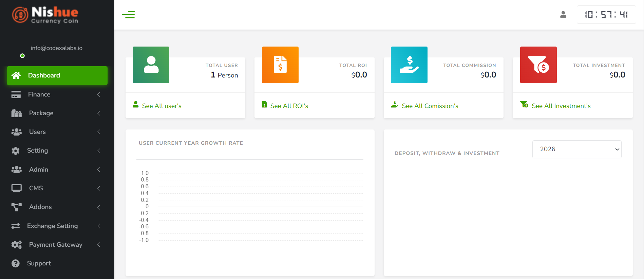Click the orange Total ROI icon tile
The image size is (644, 279).
280,65
